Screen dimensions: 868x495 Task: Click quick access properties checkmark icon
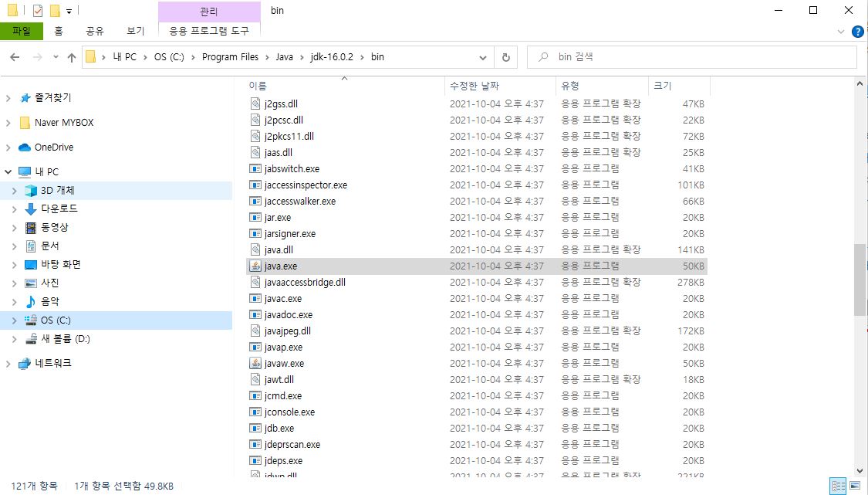(x=38, y=11)
